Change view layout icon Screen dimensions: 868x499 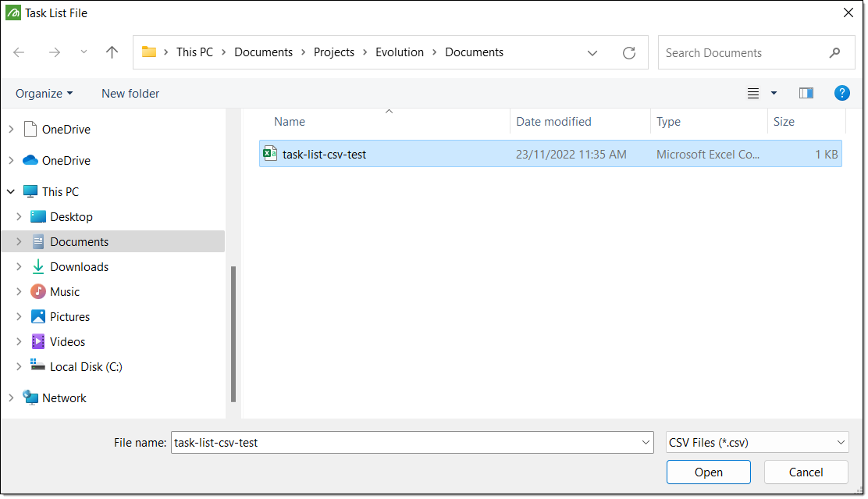pos(752,93)
